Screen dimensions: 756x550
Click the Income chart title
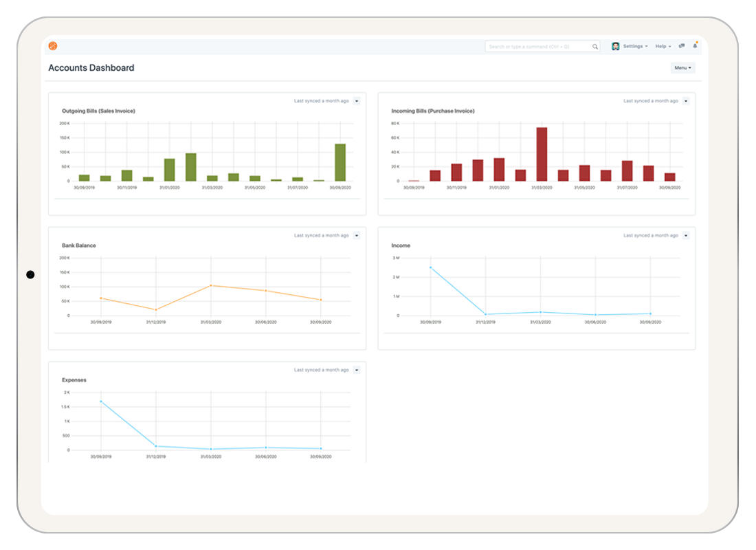click(401, 245)
